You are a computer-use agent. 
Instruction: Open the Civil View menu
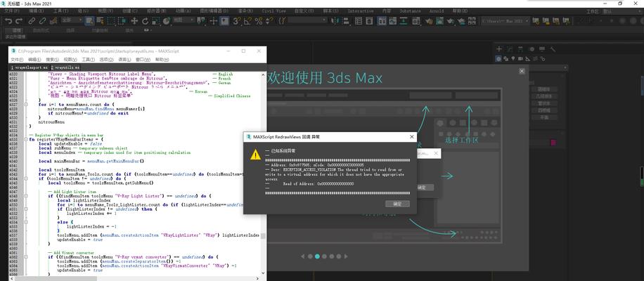[273, 11]
